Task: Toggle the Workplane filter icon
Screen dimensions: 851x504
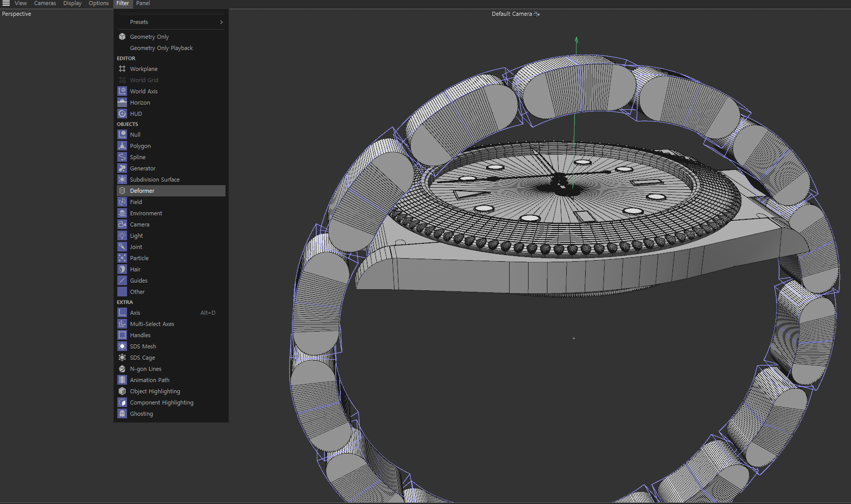Action: 122,69
